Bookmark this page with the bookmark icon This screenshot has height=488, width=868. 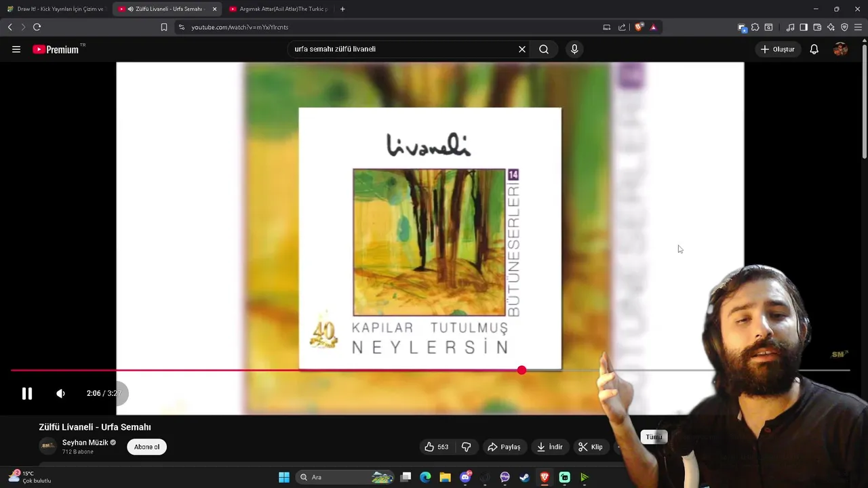tap(164, 27)
